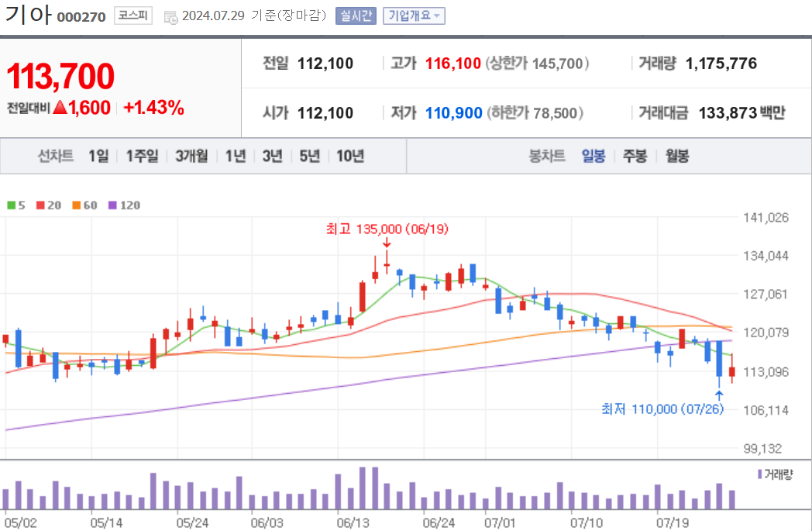The image size is (812, 531).
Task: Click the 120,079 price axis label
Action: (x=766, y=333)
